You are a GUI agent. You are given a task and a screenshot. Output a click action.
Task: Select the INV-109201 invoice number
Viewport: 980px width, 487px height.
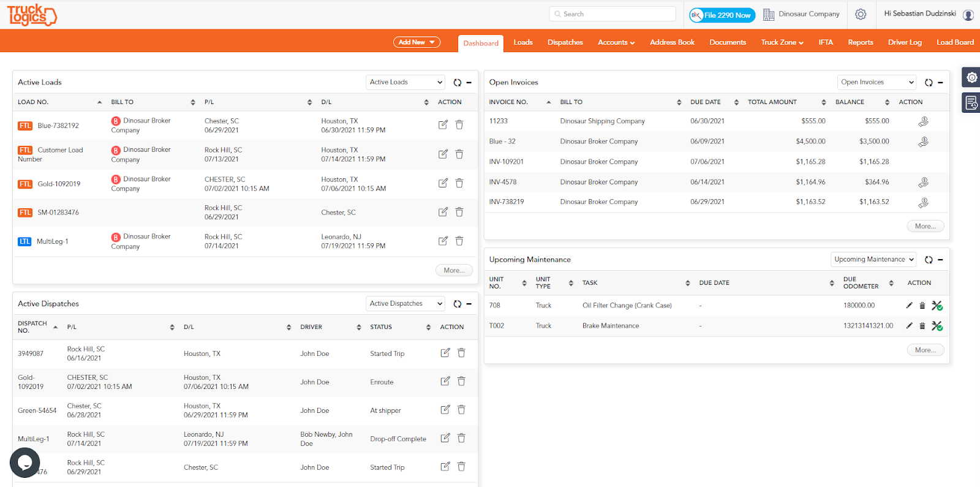pyautogui.click(x=506, y=162)
